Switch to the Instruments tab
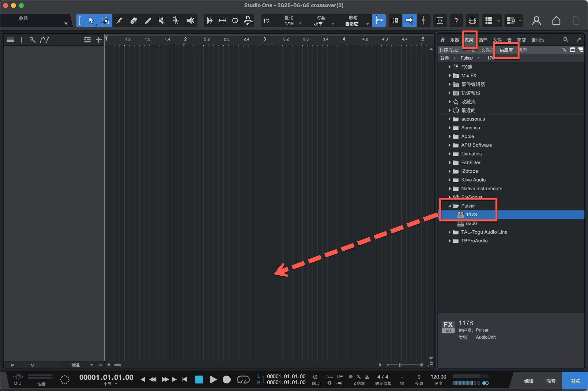The height and width of the screenshot is (391, 588). (454, 40)
